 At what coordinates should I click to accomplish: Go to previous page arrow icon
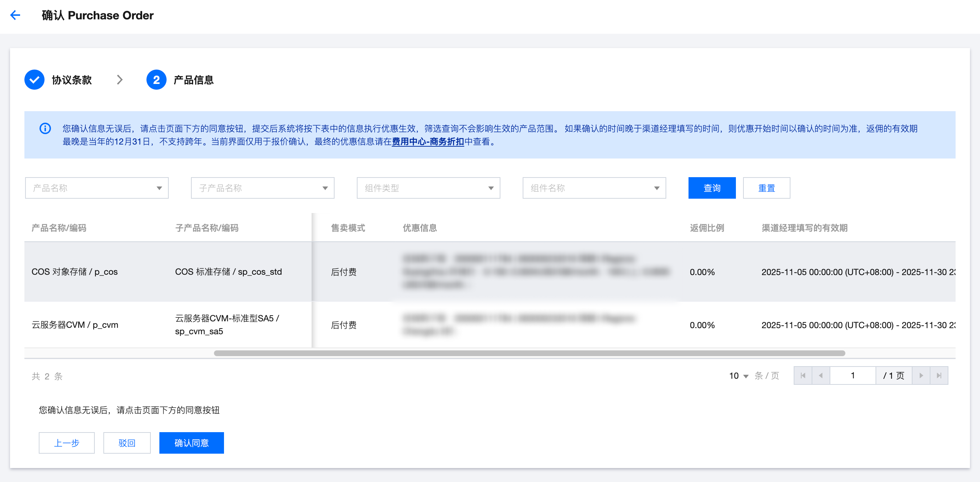pyautogui.click(x=821, y=375)
